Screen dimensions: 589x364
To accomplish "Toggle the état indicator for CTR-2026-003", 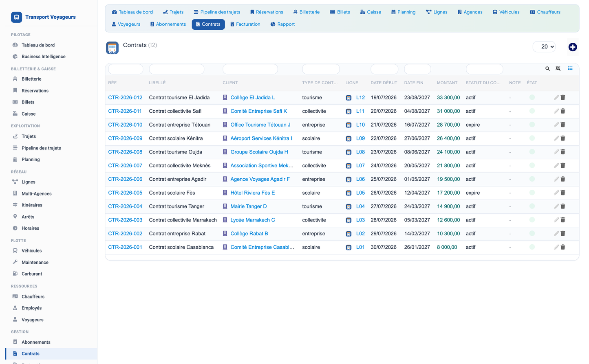I will (x=532, y=220).
